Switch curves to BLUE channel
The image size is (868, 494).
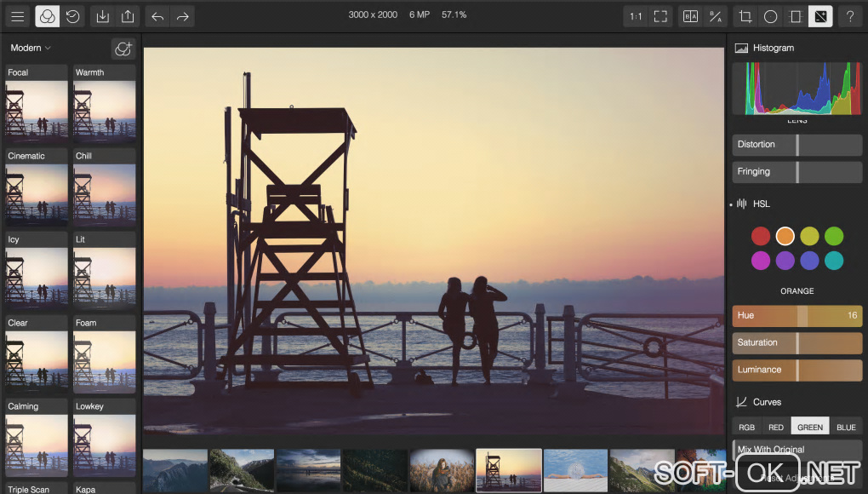[x=846, y=427]
